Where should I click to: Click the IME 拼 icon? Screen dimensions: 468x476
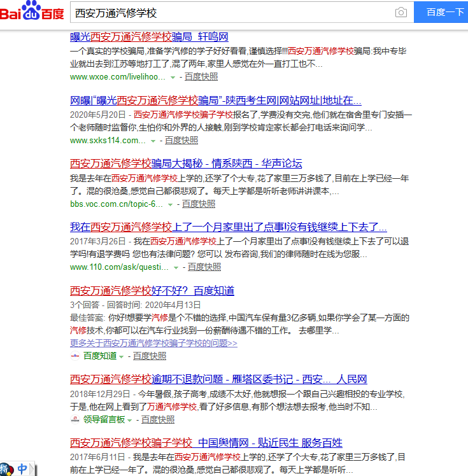(6, 470)
